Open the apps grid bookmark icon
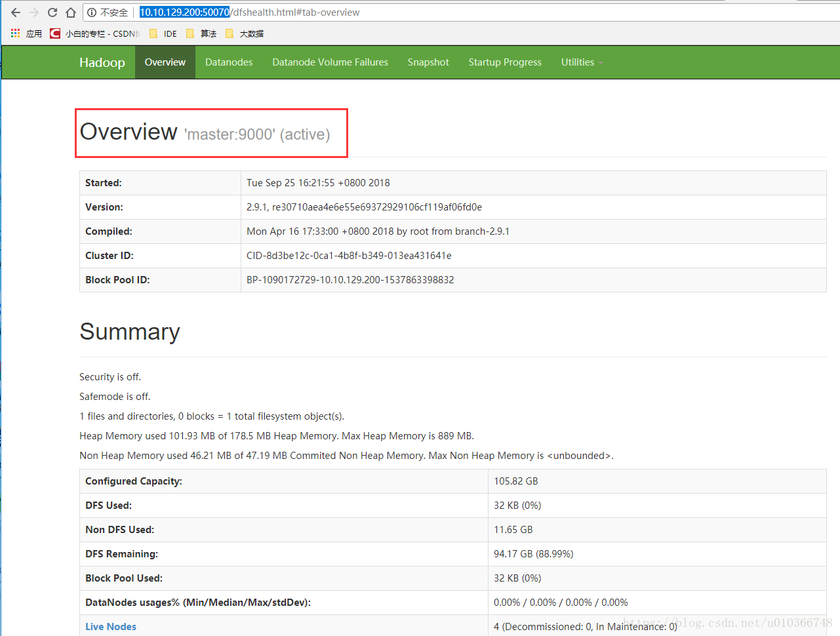The image size is (840, 636). pos(15,33)
